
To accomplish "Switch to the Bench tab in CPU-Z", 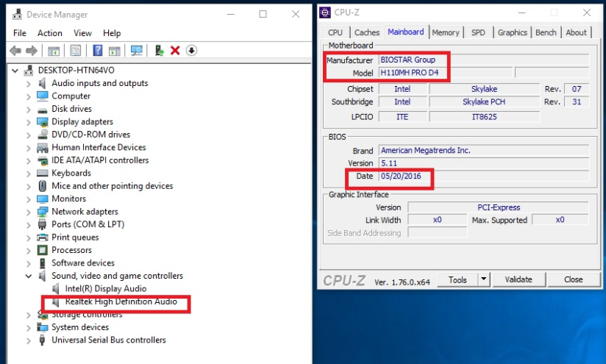I will [546, 32].
